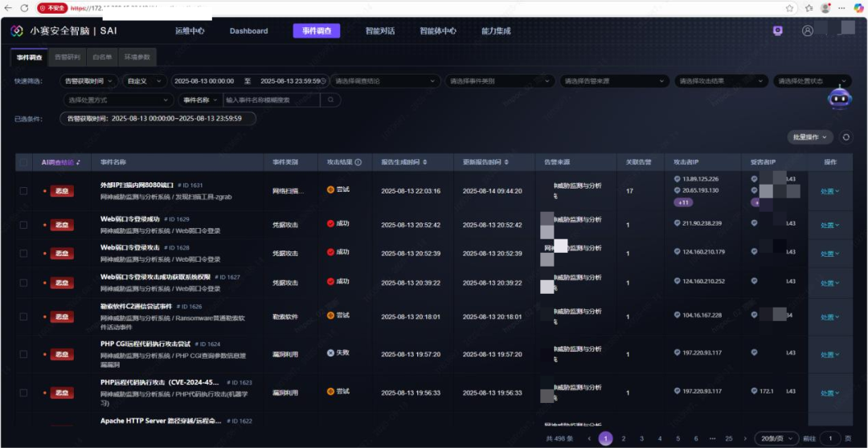Click the refresh icon beside 批量操作
Screen dimensions: 868x448
click(845, 137)
